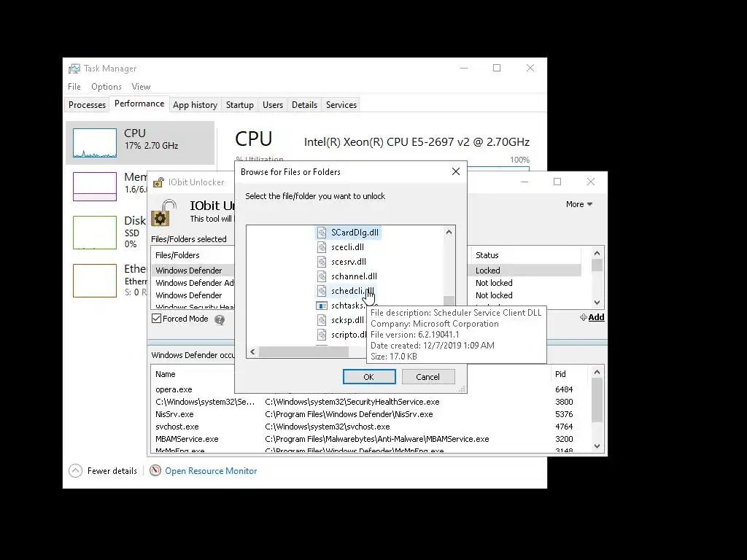Screen dimensions: 747x560
Task: Select scecli.dll in the file tree
Action: click(347, 247)
